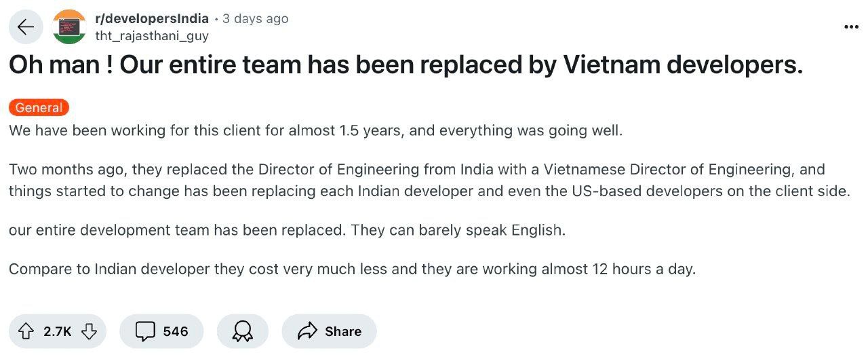The width and height of the screenshot is (868, 355).
Task: Click the comments speech bubble icon
Action: coord(145,331)
